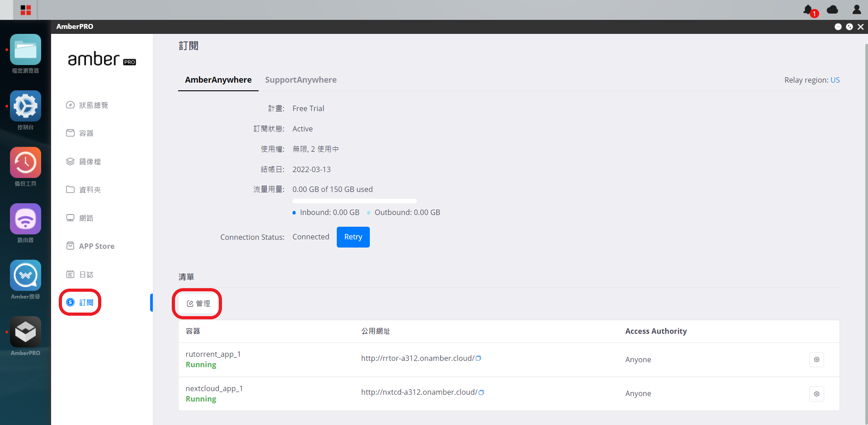Click the cloud status icon
The height and width of the screenshot is (425, 868).
[x=832, y=9]
